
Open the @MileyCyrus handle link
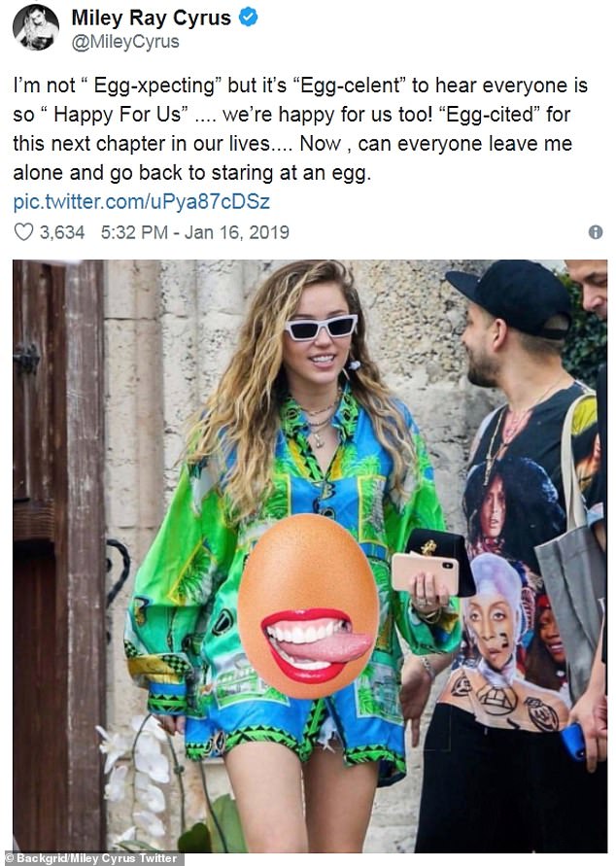(125, 42)
